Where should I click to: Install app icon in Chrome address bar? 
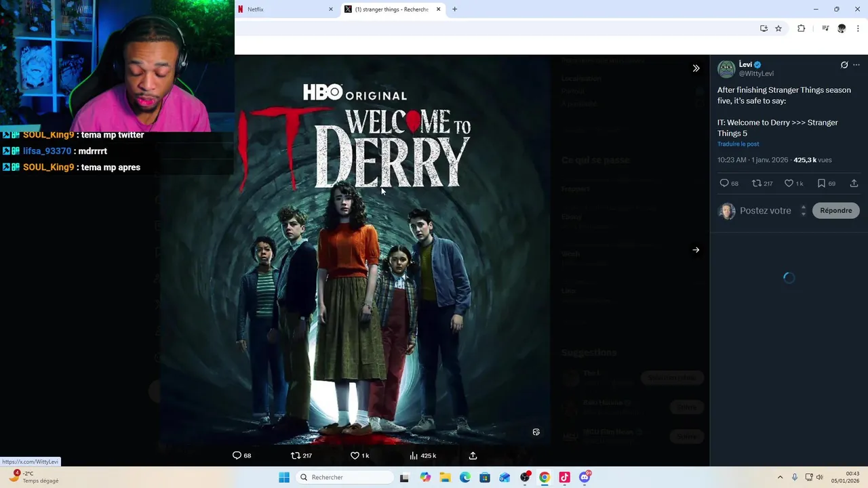point(764,28)
